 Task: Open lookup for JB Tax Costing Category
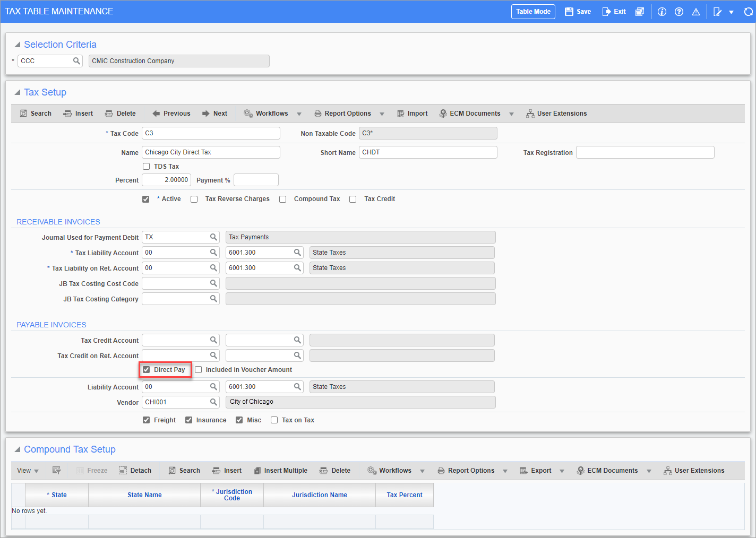pos(213,299)
